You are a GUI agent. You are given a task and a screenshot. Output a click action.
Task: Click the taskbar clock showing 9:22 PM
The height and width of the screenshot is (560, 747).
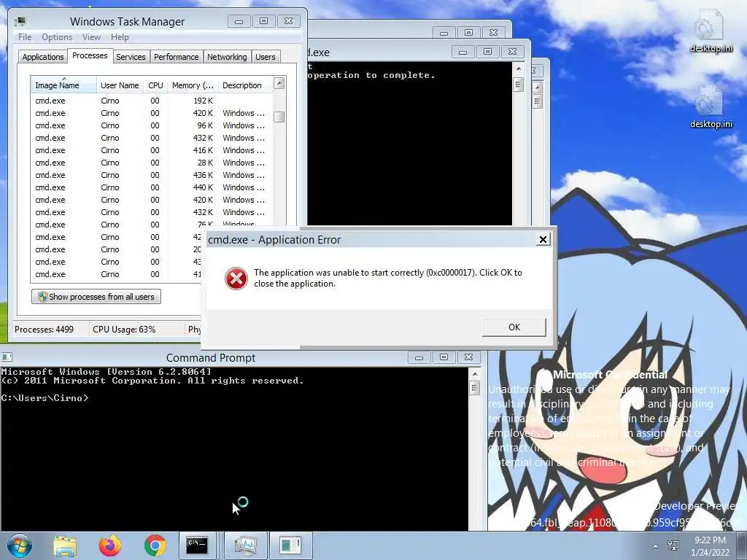click(x=710, y=546)
